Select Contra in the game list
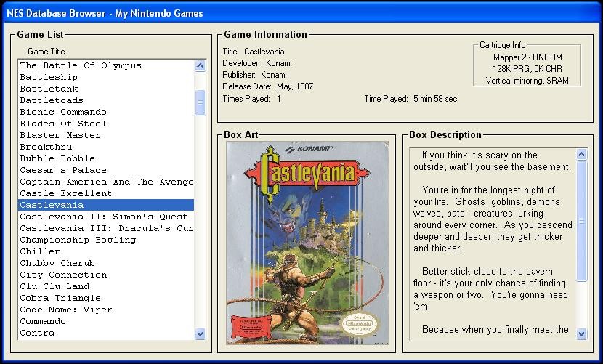The width and height of the screenshot is (603, 364). click(106, 333)
